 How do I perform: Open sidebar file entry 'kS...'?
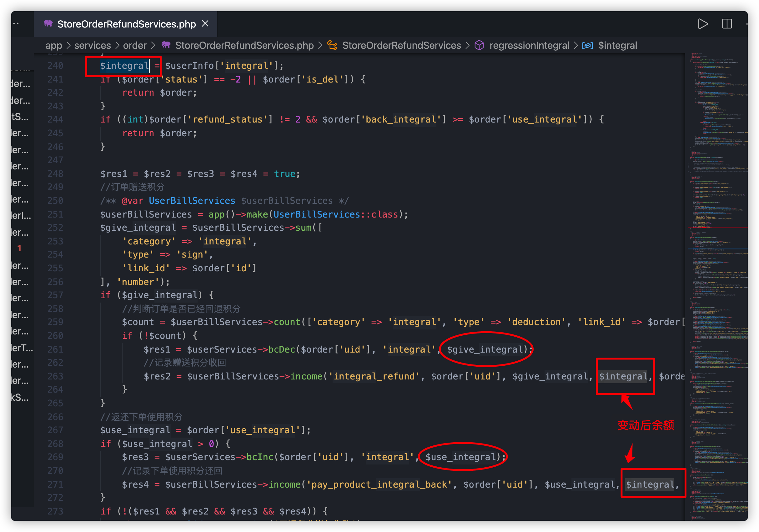point(20,397)
